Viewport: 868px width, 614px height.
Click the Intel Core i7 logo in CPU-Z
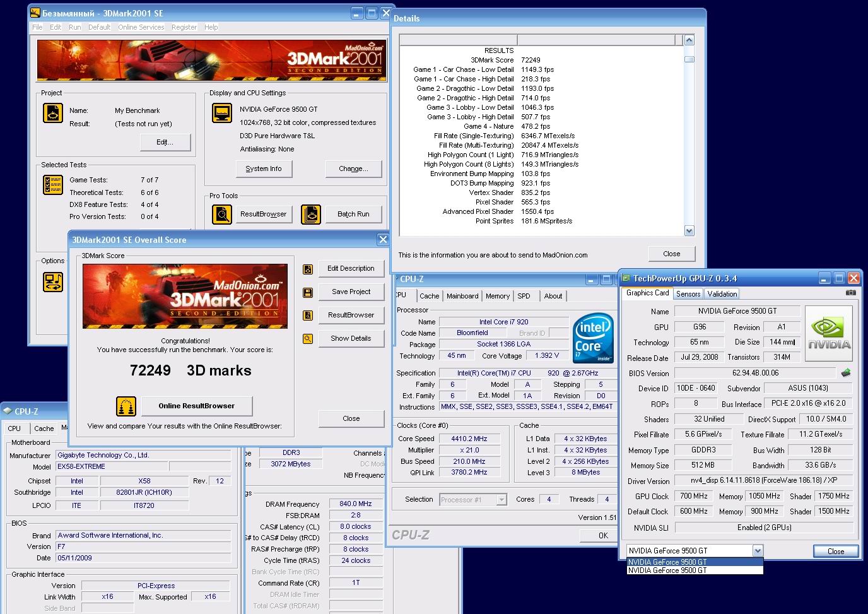pyautogui.click(x=593, y=338)
